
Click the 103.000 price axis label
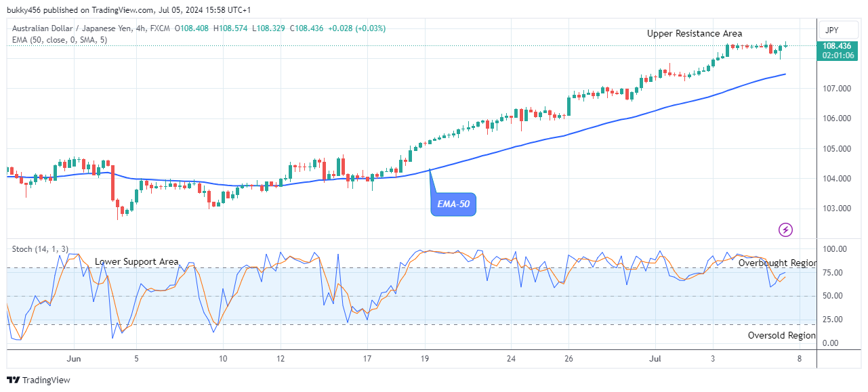836,209
